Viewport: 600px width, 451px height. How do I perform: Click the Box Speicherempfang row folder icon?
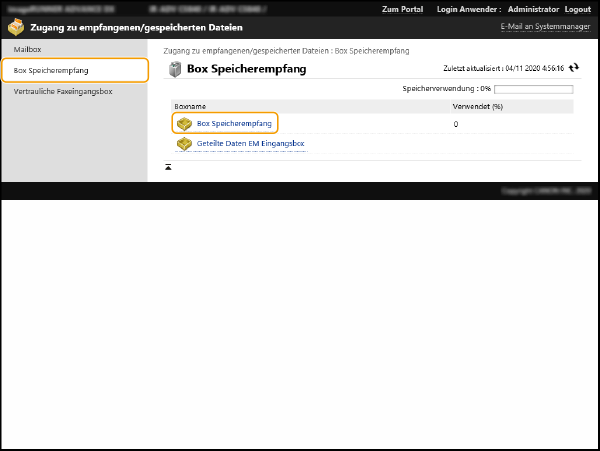tap(183, 124)
